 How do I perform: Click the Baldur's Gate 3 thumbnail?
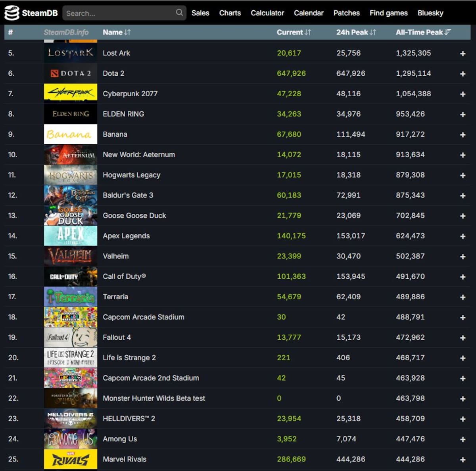tap(71, 195)
